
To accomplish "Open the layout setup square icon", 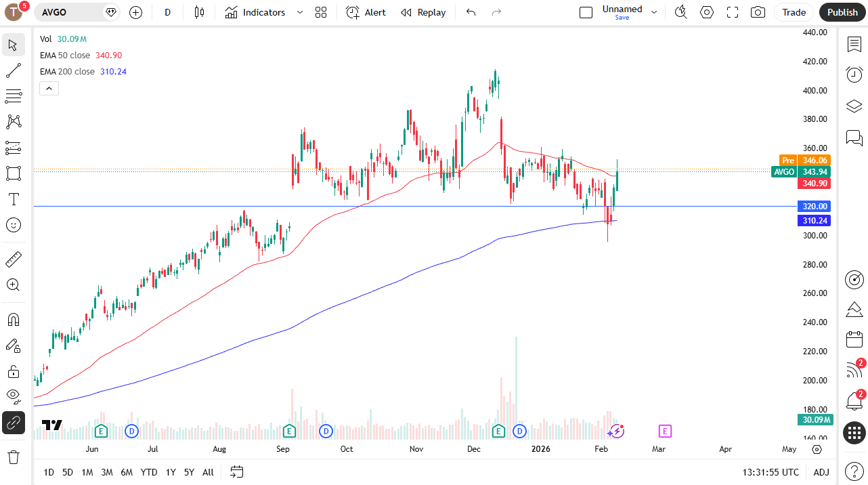I will 586,12.
